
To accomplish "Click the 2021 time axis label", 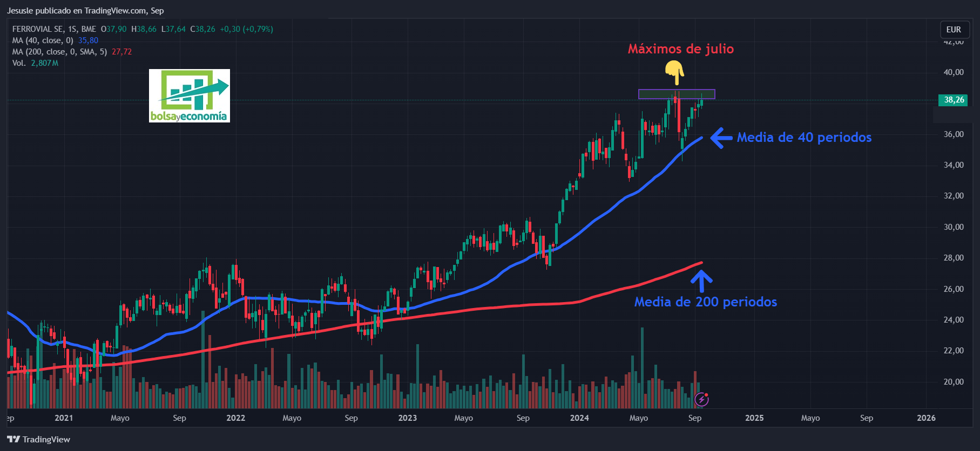I will pos(64,418).
